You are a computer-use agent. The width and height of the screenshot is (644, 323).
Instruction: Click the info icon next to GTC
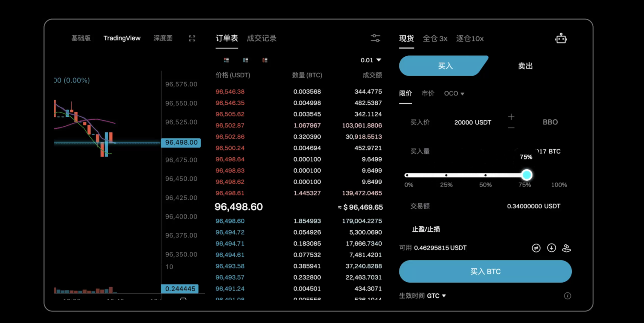pos(568,296)
